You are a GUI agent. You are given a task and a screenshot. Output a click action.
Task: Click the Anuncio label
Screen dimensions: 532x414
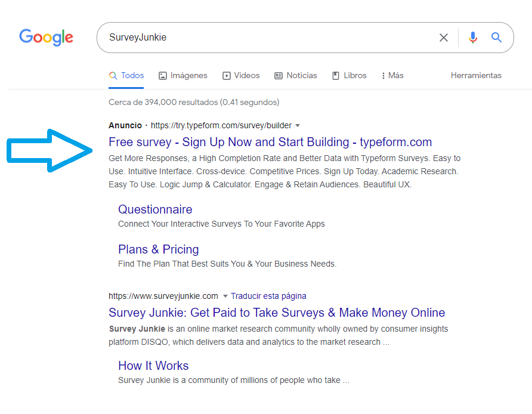pyautogui.click(x=125, y=125)
